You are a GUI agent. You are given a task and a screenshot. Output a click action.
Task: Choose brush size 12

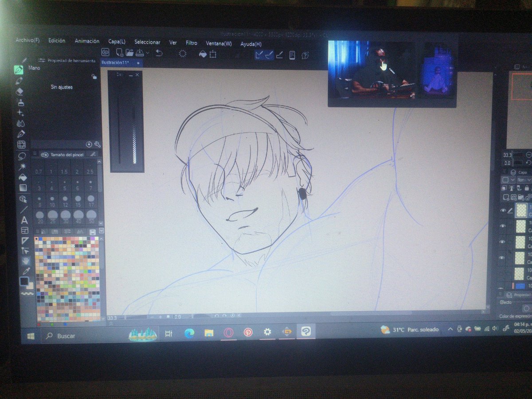65,202
